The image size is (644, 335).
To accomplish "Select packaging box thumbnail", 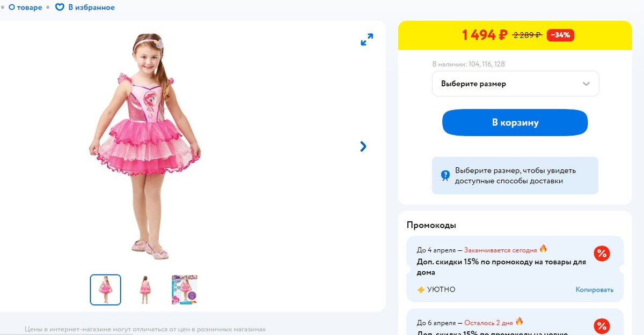I will coord(185,290).
